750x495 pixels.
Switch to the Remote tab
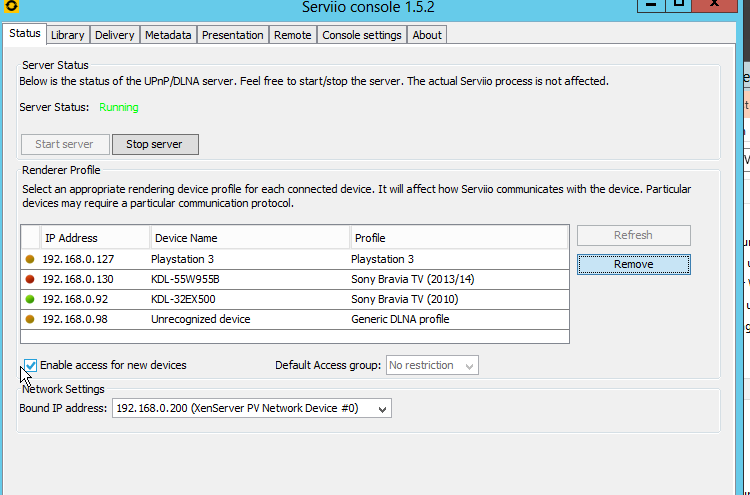tap(292, 35)
